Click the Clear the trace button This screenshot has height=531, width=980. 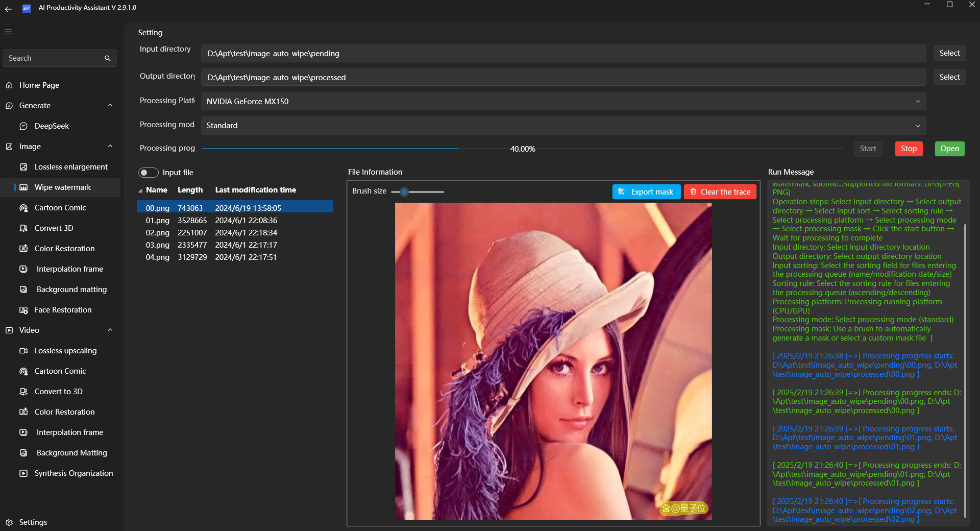pos(720,192)
